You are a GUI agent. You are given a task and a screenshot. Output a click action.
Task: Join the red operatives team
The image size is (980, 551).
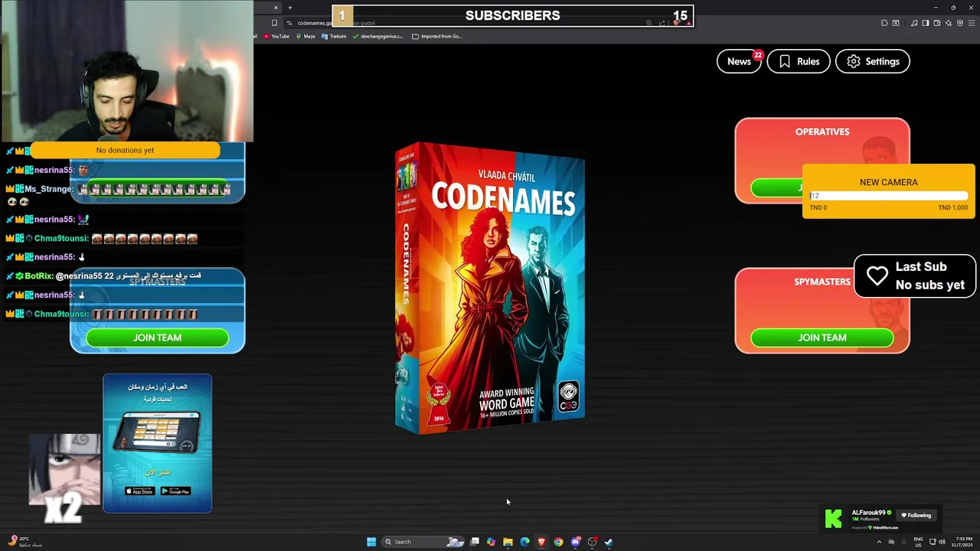click(776, 187)
